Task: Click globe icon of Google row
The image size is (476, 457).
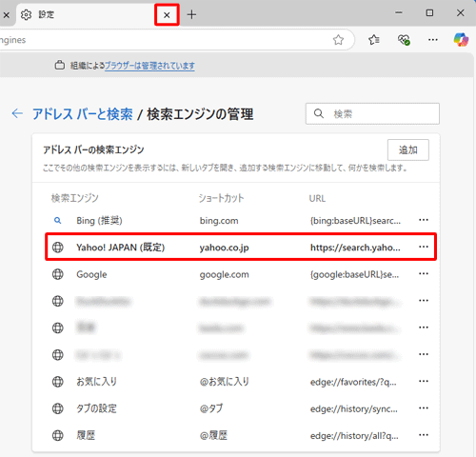Action: [58, 274]
